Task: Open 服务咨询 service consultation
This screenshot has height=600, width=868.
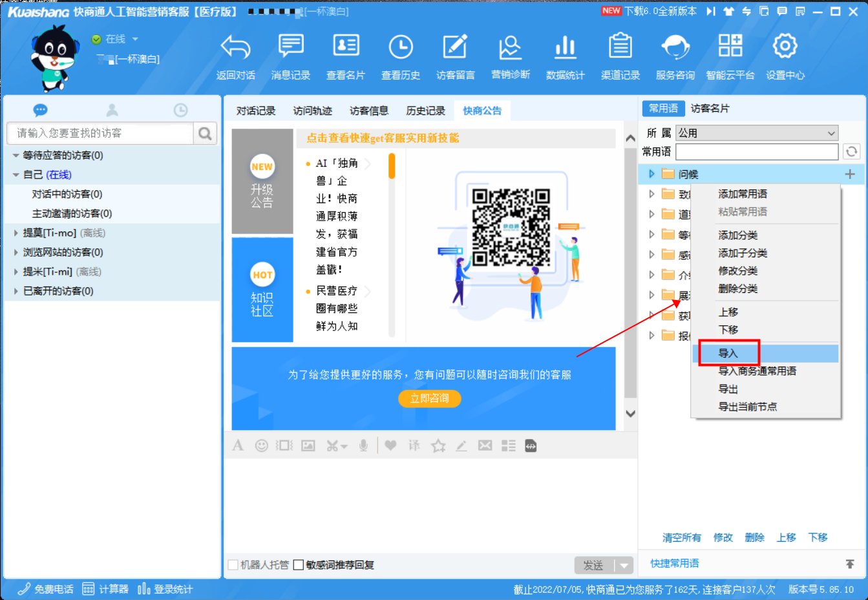Action: 675,58
